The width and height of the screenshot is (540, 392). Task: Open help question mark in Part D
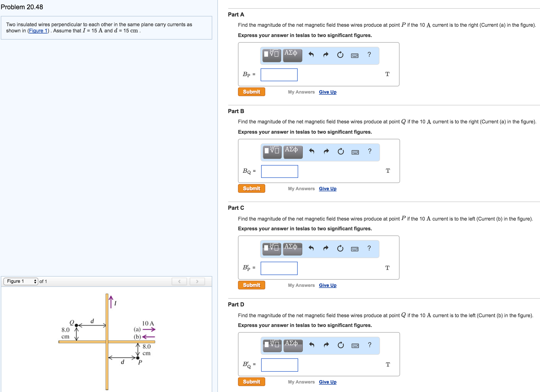[x=370, y=345]
